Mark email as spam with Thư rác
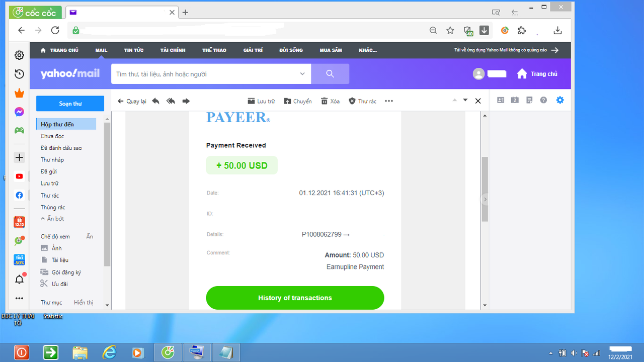Image resolution: width=644 pixels, height=362 pixels. click(362, 101)
